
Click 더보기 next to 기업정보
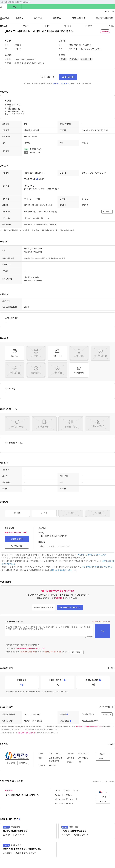pyautogui.click(x=111, y=744)
